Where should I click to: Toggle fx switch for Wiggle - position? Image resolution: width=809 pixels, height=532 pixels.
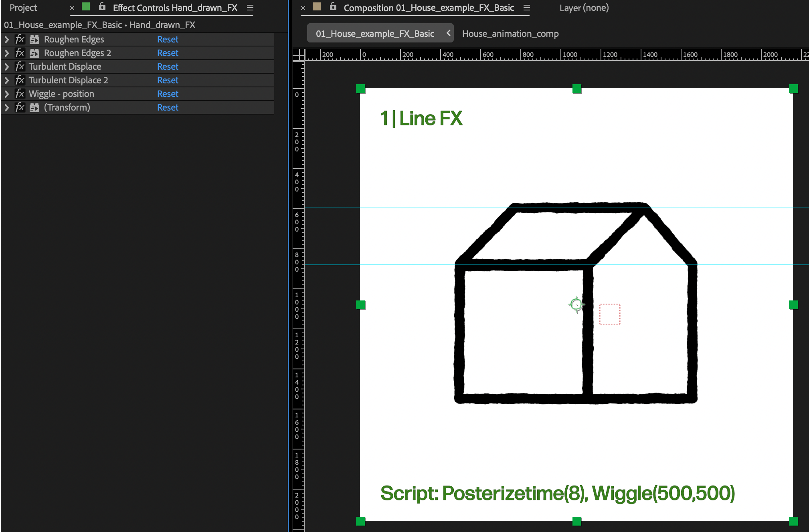click(20, 94)
